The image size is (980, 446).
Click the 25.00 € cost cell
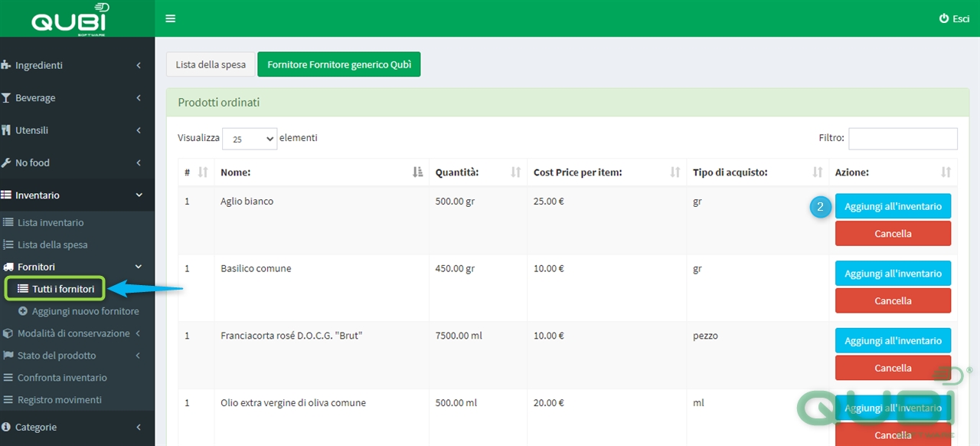(607, 221)
